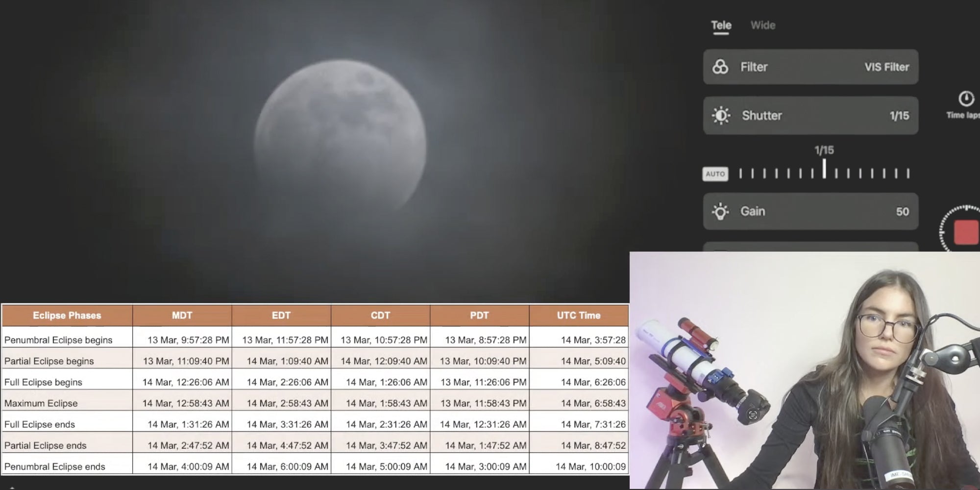This screenshot has height=490, width=980.
Task: Open the Gain adjustment panel
Action: coord(811,211)
